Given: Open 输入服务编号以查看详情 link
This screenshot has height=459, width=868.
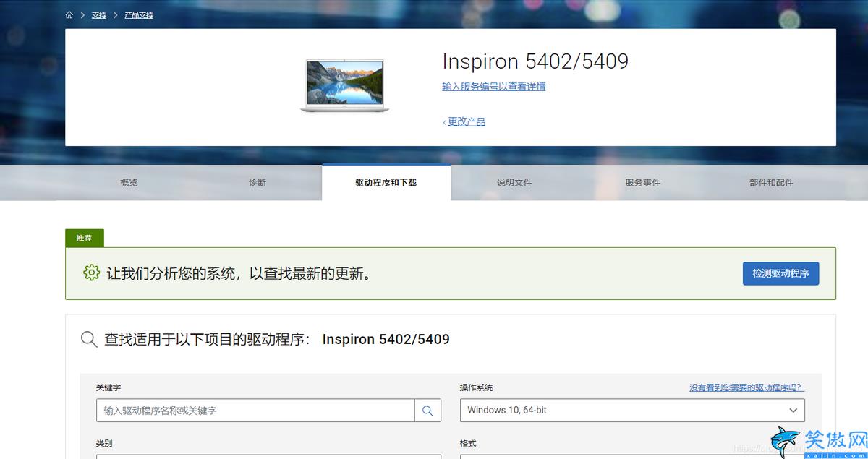Looking at the screenshot, I should pyautogui.click(x=494, y=87).
